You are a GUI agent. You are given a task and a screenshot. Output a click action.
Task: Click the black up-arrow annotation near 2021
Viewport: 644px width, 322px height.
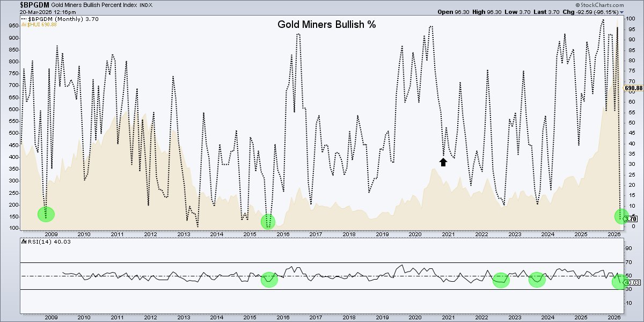443,161
